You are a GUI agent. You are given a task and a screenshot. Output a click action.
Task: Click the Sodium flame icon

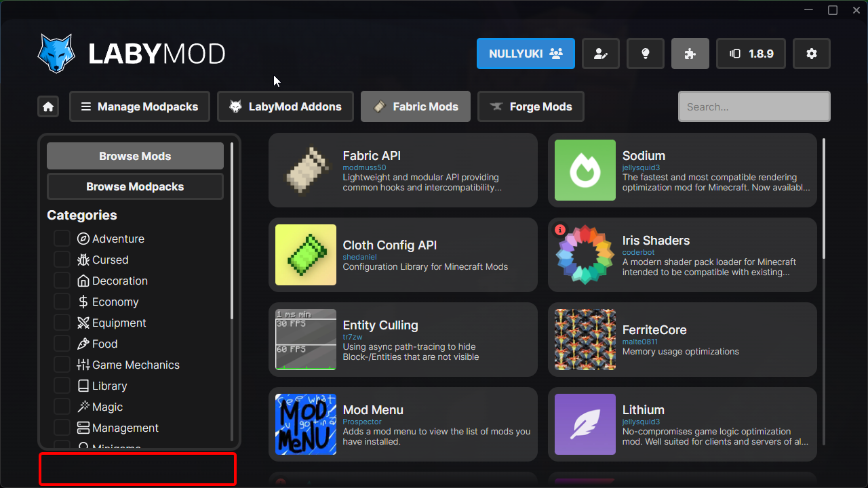pyautogui.click(x=585, y=170)
